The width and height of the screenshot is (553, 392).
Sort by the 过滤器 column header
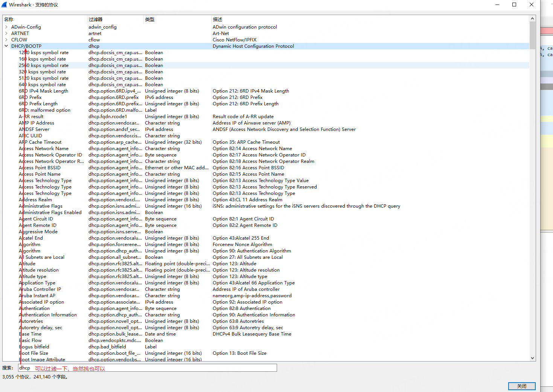(115, 19)
